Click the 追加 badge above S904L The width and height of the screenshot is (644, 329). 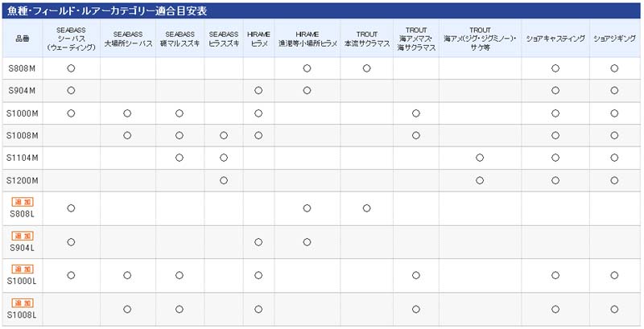tap(23, 236)
